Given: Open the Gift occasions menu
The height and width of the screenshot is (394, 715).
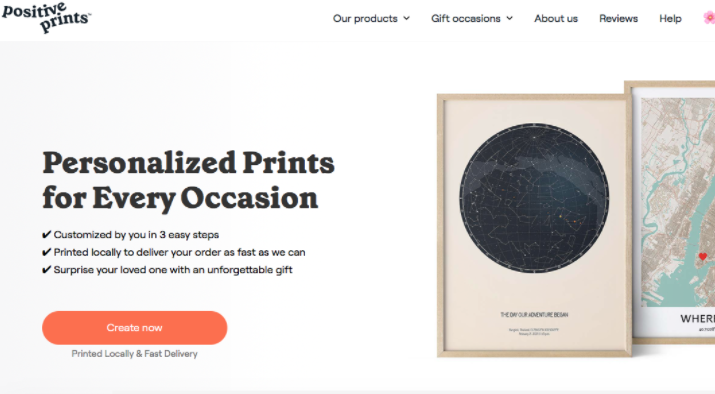Looking at the screenshot, I should point(472,18).
